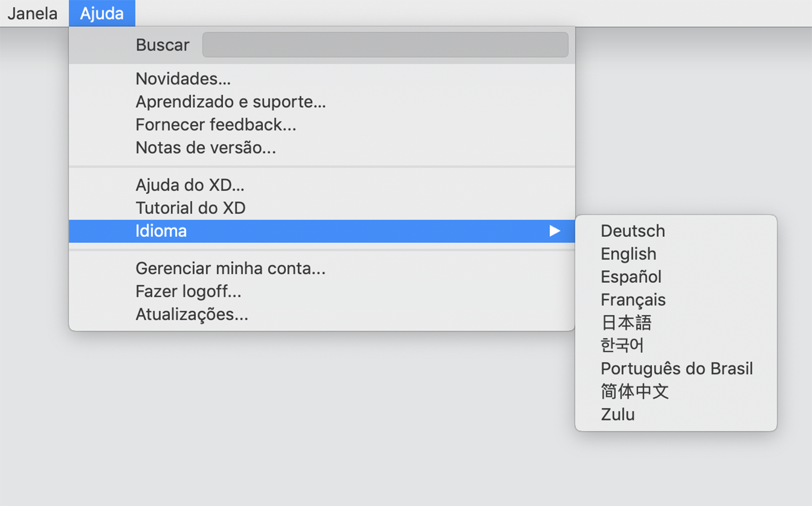
Task: Open "Aprendizado e suporte..."
Action: [231, 101]
